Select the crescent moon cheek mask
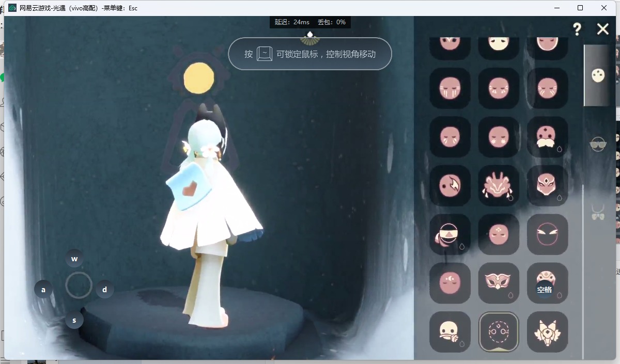This screenshot has height=364, width=620. [x=450, y=283]
